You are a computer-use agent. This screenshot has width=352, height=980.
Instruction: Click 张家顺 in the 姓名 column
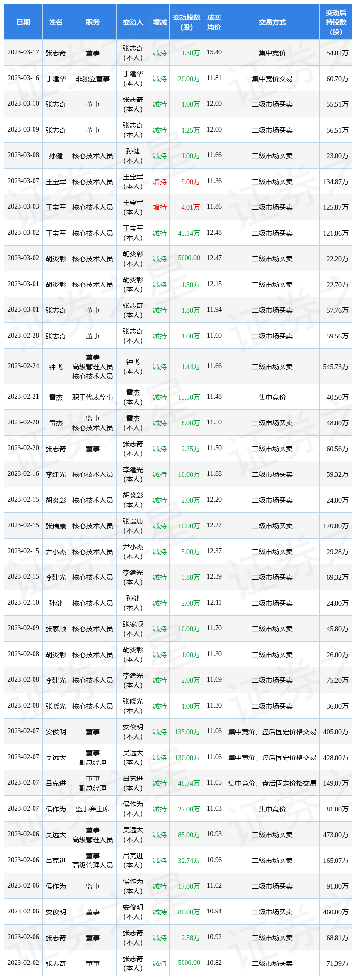click(56, 628)
